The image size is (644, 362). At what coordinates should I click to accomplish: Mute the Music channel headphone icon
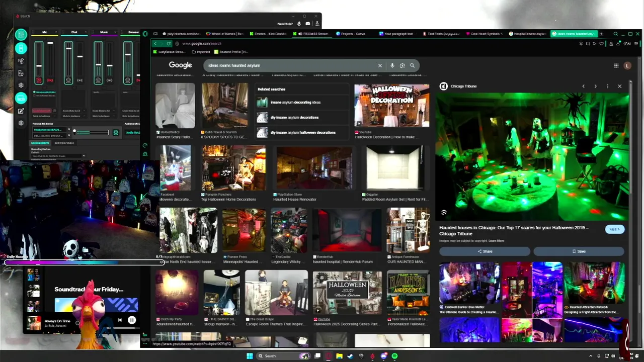coord(98,80)
